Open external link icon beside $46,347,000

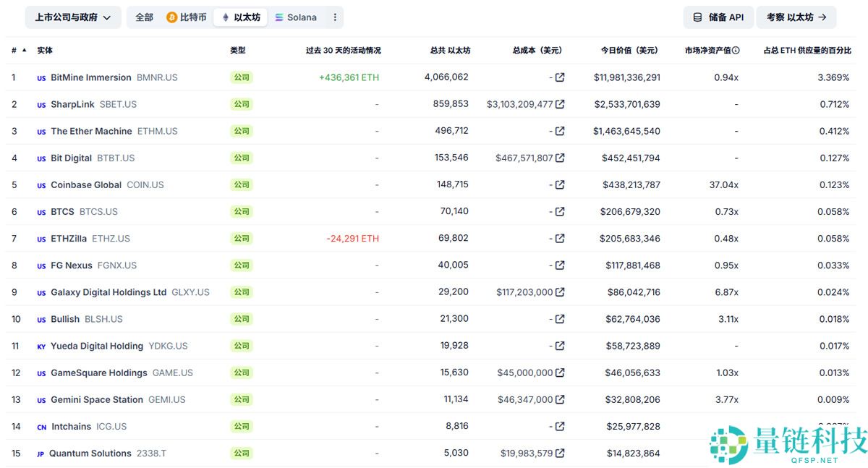pos(560,399)
